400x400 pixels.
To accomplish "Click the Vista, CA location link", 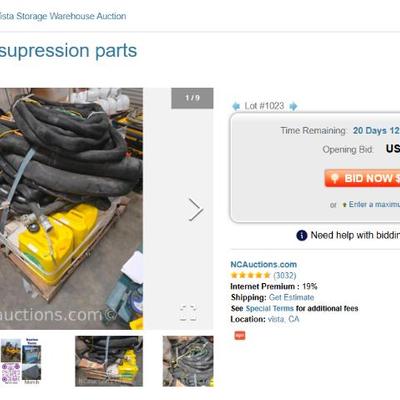I will pos(283,319).
